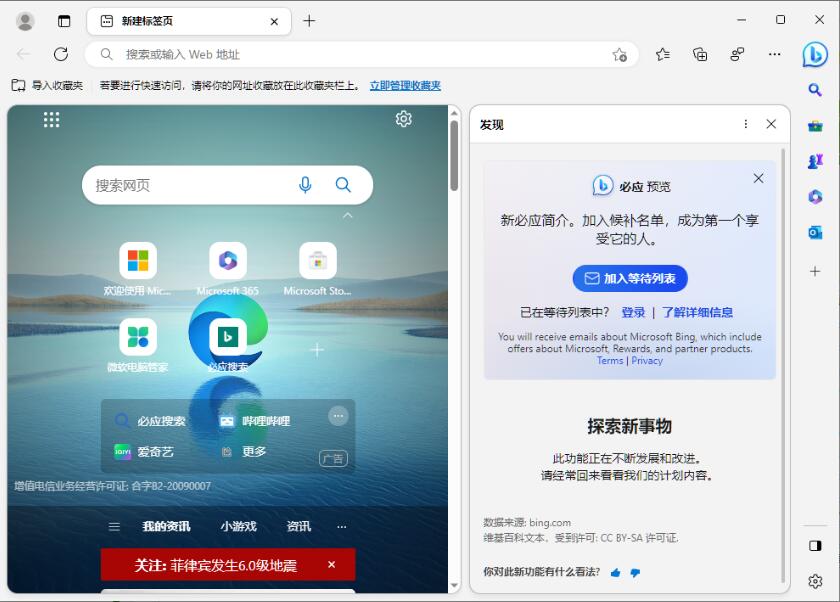Add a new quick link tile
The width and height of the screenshot is (840, 602).
317,350
